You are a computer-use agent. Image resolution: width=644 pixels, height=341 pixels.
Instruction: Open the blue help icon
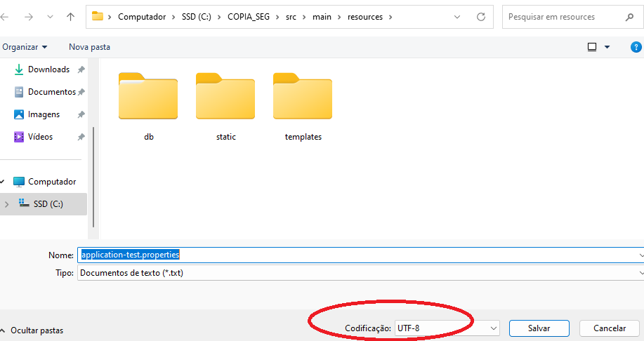pos(636,47)
